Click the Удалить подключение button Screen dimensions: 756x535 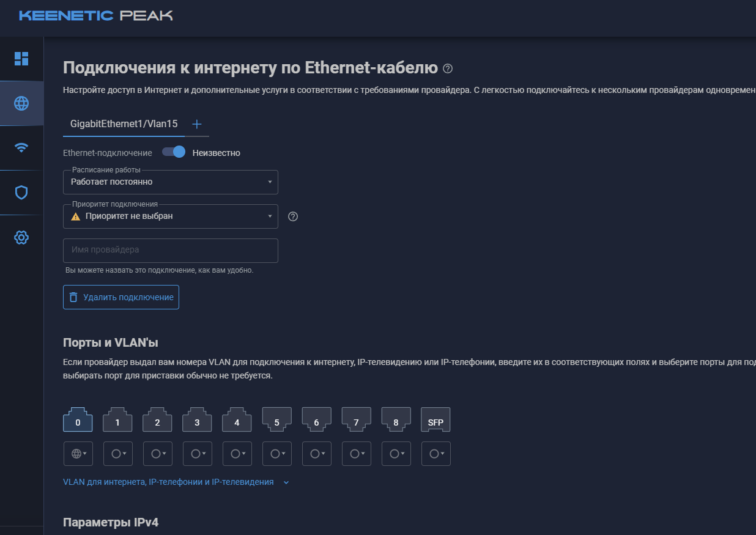[x=121, y=297]
